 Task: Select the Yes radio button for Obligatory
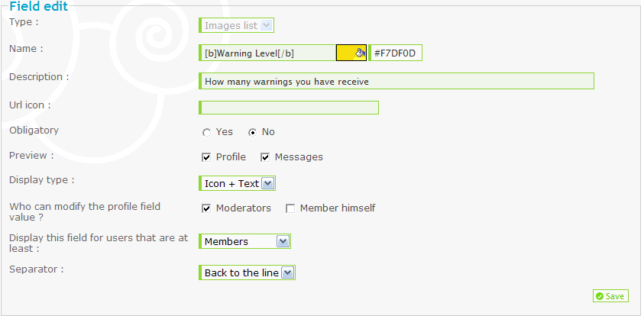pyautogui.click(x=206, y=133)
